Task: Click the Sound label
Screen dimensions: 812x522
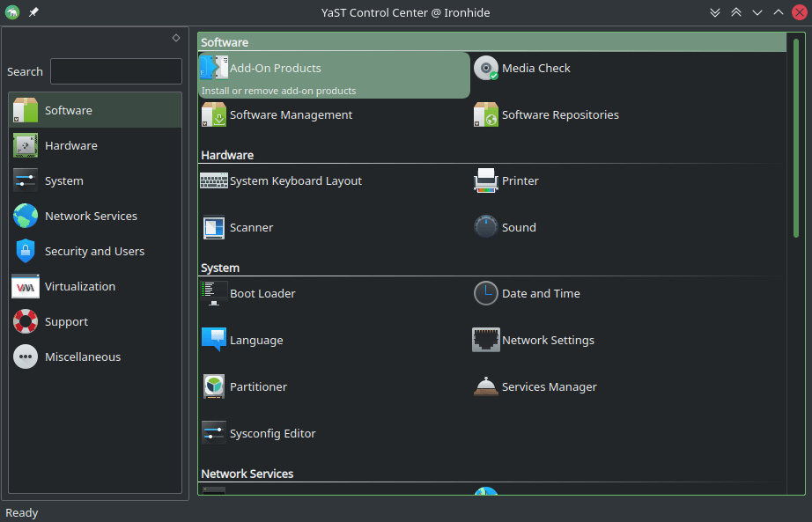Action: (x=519, y=227)
